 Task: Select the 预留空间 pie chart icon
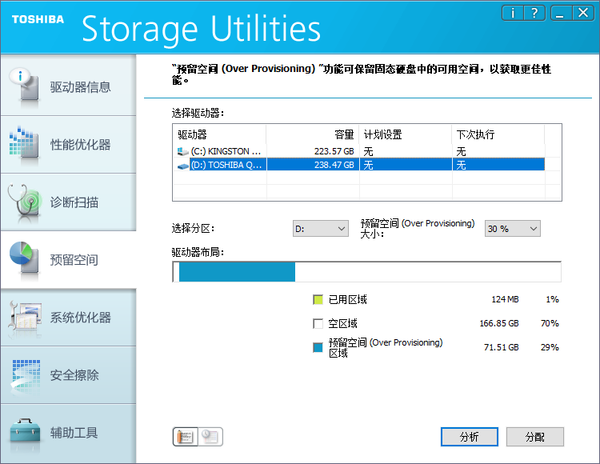24,259
